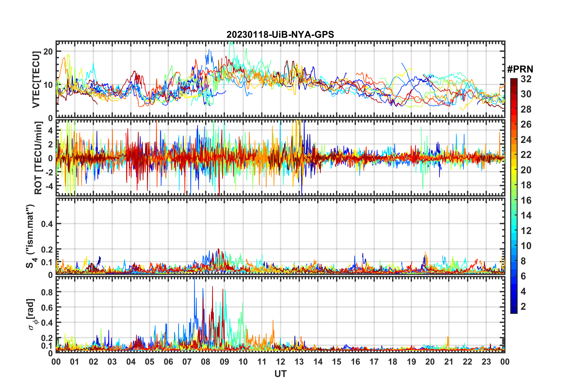Click the plot title 20230118-UiB-NYA-GPS
Screen dimensions: 561x392
280,35
